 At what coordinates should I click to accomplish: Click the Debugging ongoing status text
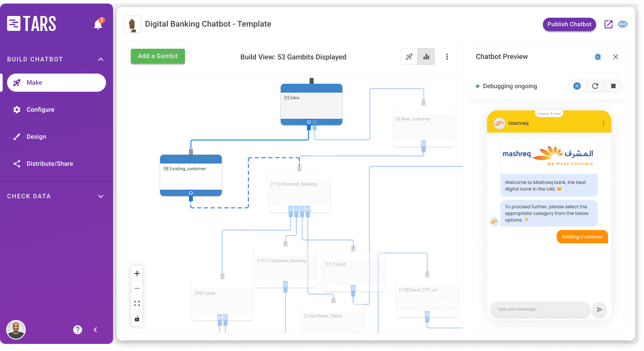pos(510,86)
